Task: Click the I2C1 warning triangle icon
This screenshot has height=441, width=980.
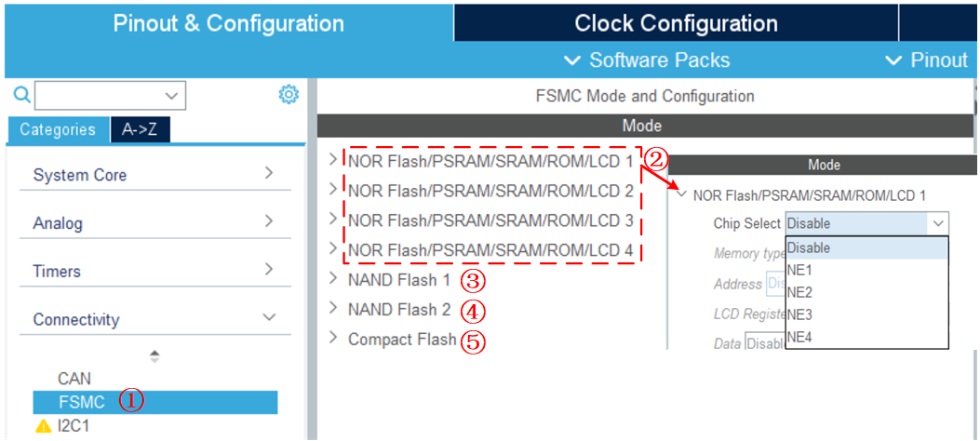Action: tap(43, 426)
